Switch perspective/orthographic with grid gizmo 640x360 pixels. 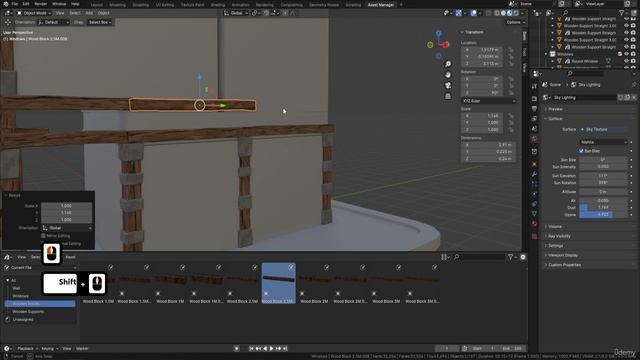click(448, 96)
